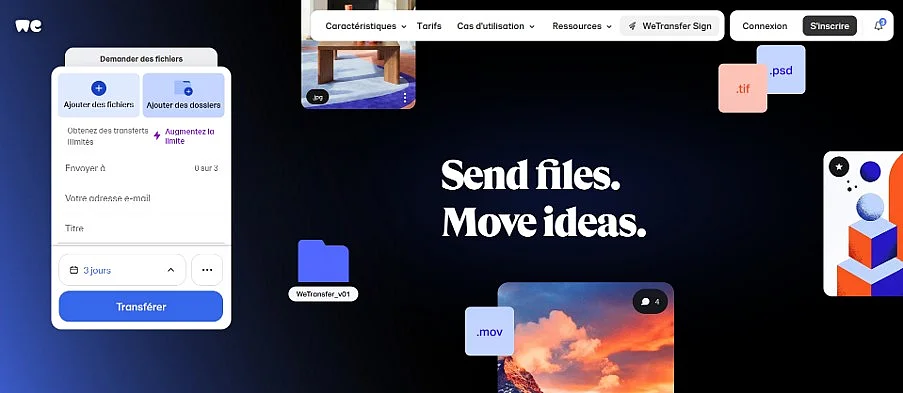Open the notifications bell
Screen dimensions: 903x393
[879, 25]
